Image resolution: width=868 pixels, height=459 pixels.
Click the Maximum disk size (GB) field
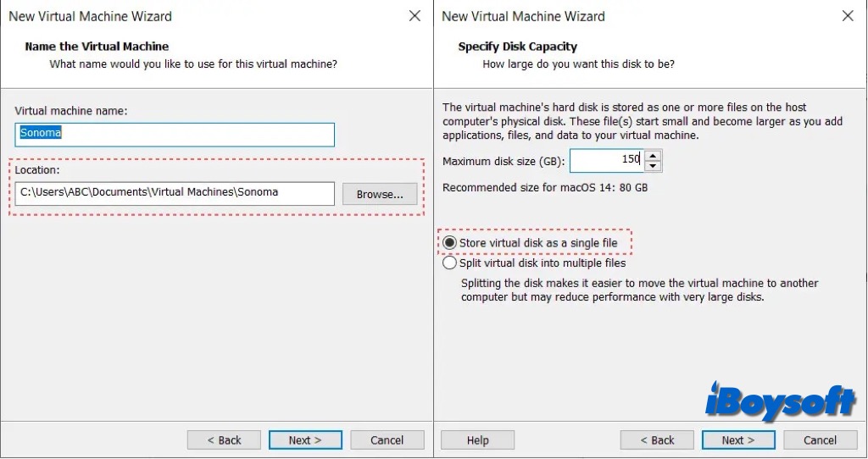[x=605, y=160]
